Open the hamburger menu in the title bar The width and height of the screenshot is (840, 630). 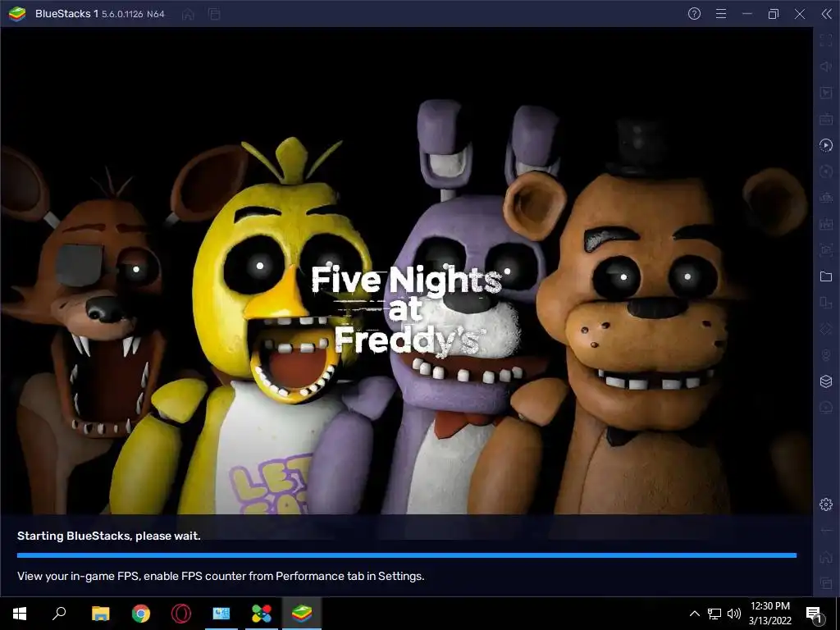[x=721, y=14]
